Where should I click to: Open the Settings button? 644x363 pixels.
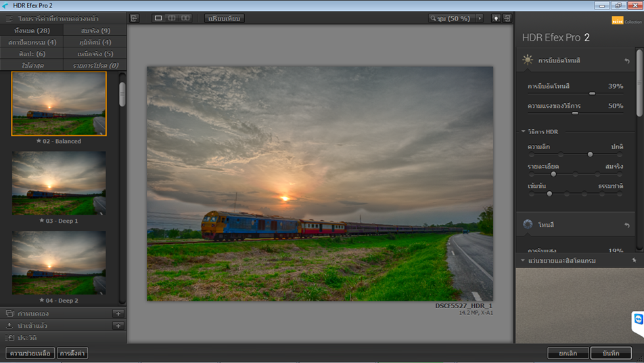point(72,353)
